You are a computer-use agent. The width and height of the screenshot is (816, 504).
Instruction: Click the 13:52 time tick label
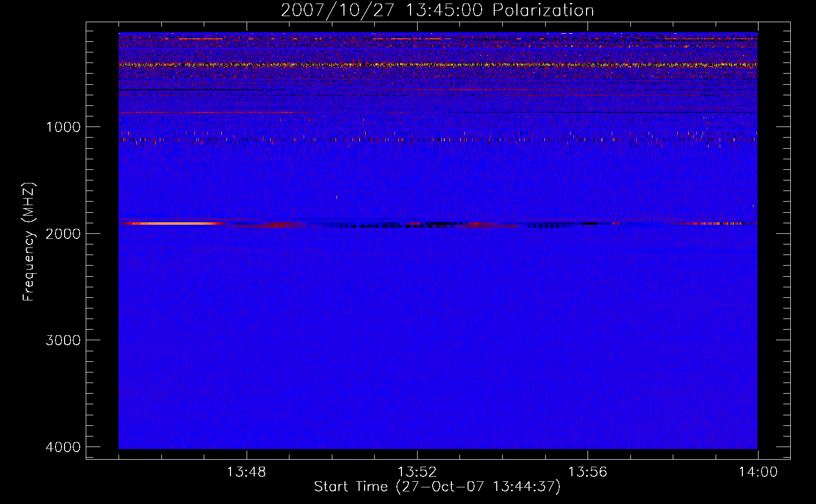coord(417,472)
